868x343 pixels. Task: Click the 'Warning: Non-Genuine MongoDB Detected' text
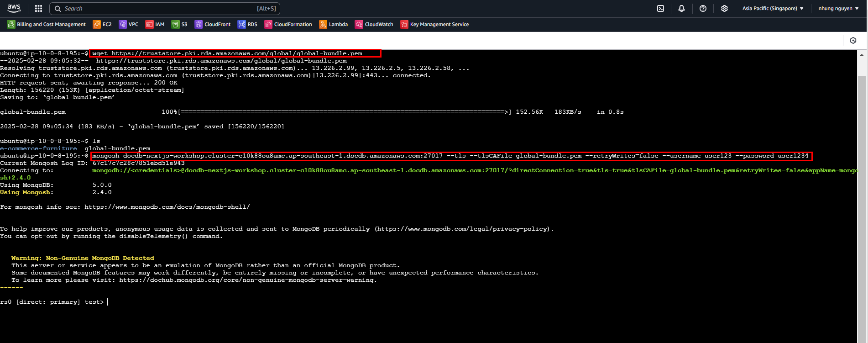tap(83, 258)
